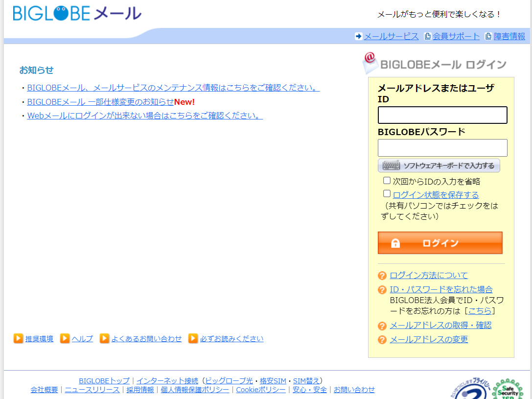
Task: Click question icon beside メールアドレスの取得・確認
Action: coord(382,326)
